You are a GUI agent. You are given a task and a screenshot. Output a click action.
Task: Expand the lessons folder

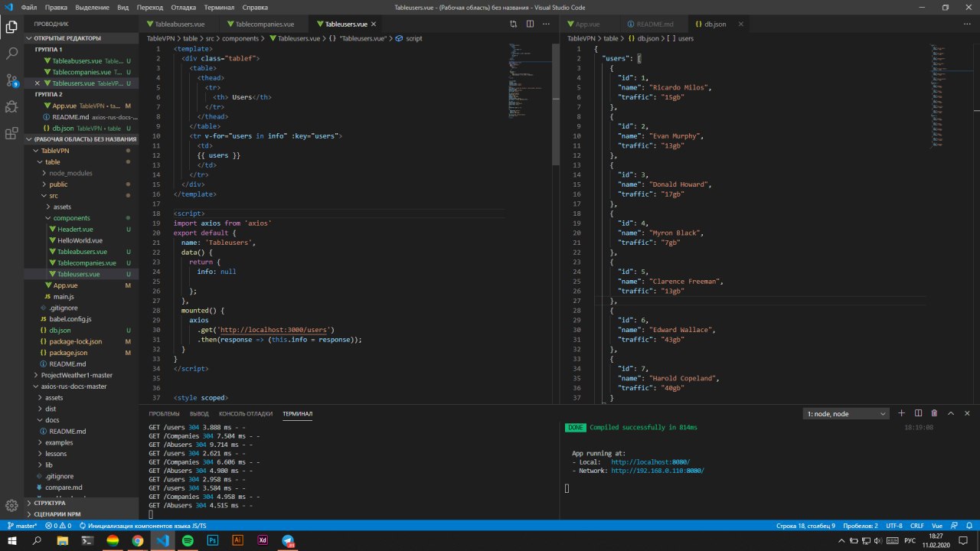(x=81, y=454)
